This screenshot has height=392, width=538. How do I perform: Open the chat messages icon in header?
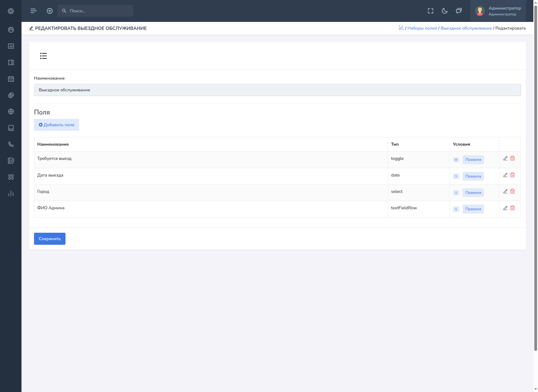click(459, 11)
